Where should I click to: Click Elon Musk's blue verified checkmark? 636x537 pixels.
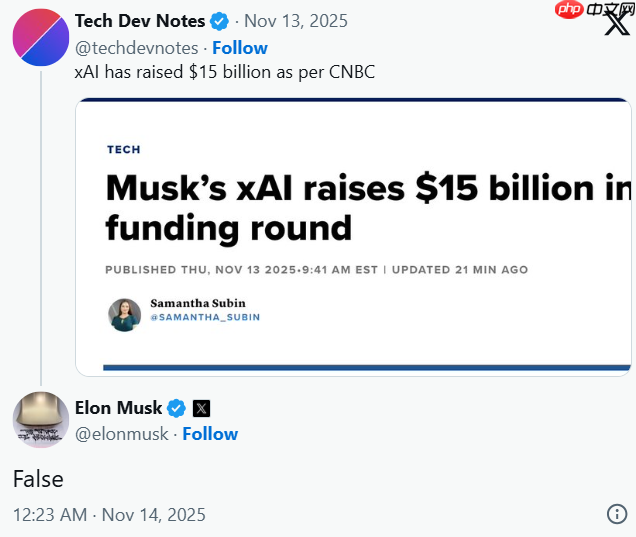point(176,408)
